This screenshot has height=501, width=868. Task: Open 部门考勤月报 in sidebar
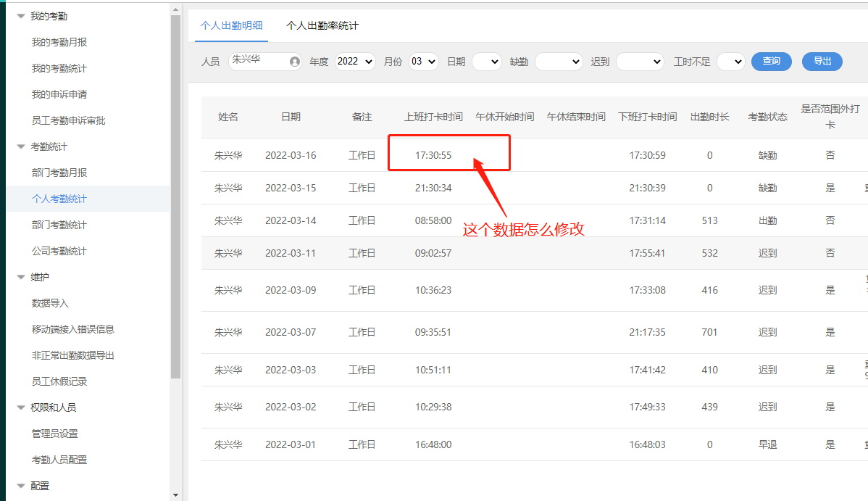59,173
